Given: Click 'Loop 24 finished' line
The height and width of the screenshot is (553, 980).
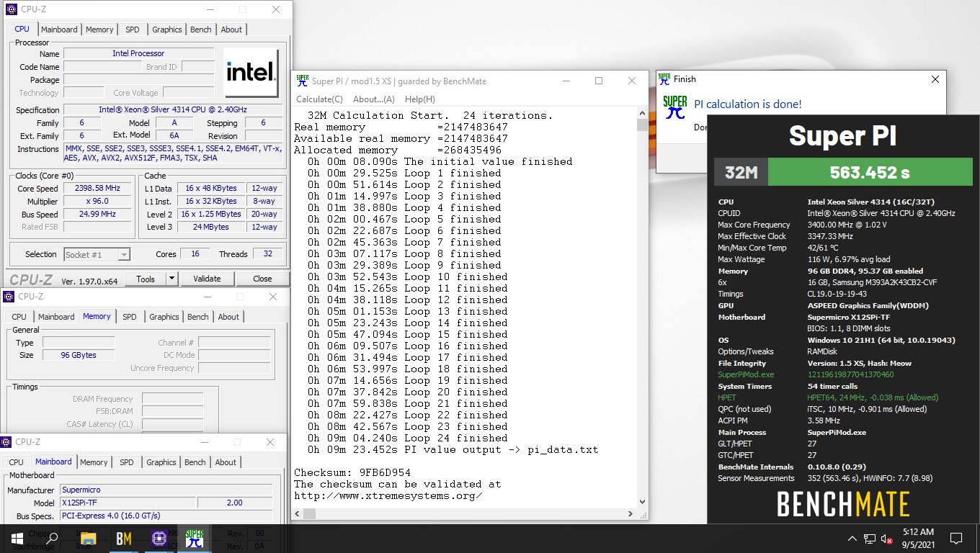Looking at the screenshot, I should (408, 438).
